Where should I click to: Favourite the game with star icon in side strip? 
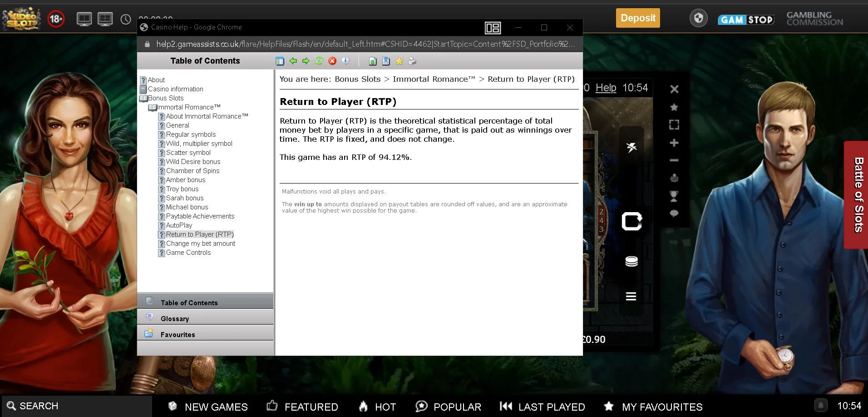674,107
